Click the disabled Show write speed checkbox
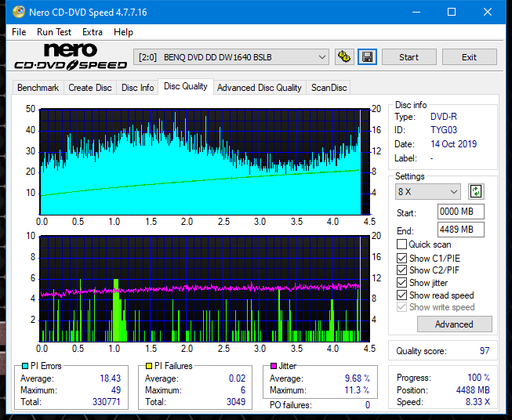Image resolution: width=512 pixels, height=420 pixels. point(401,307)
